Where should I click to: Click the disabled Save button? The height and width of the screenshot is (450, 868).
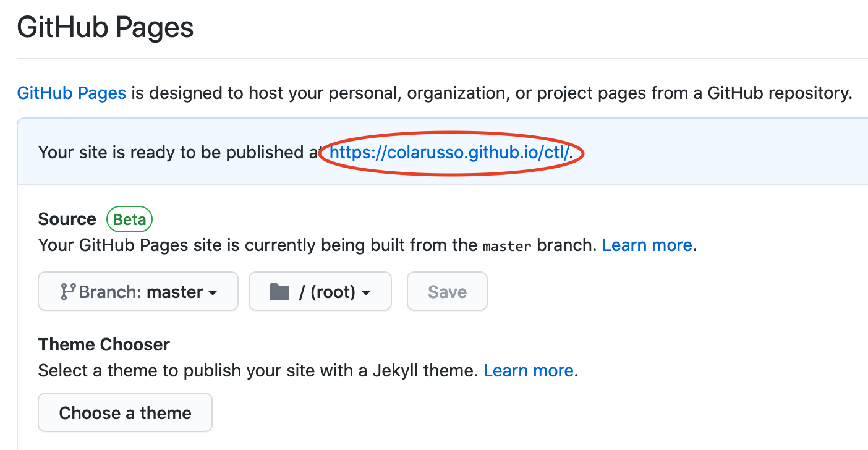point(447,291)
